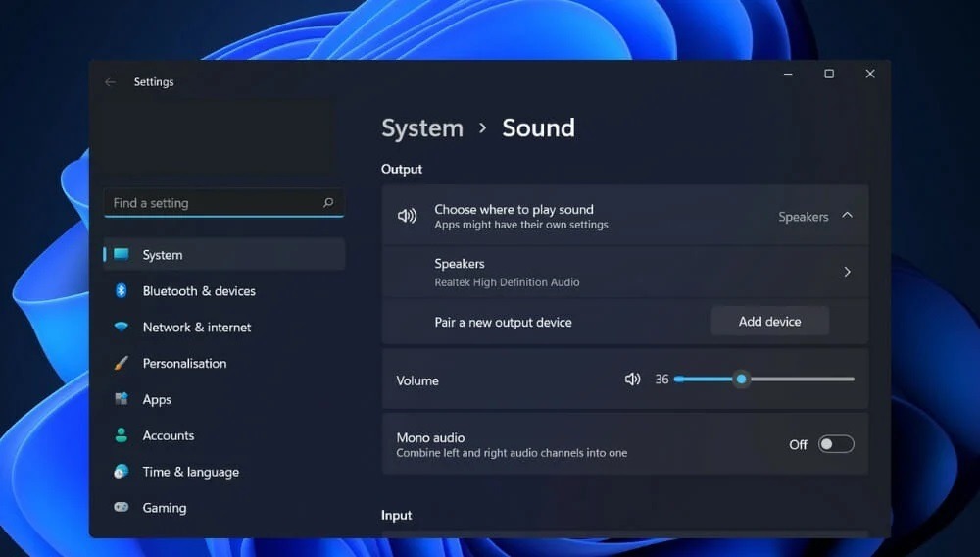Click the Add device button

click(x=770, y=322)
